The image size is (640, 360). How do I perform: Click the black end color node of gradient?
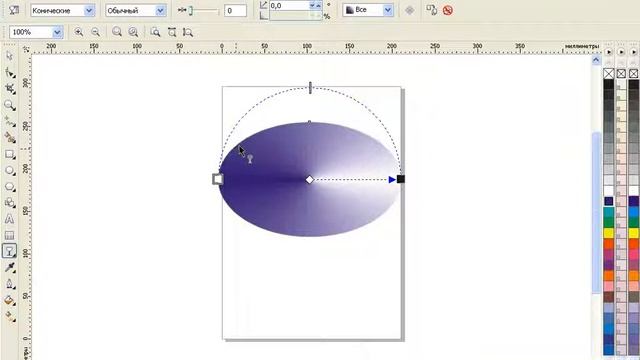click(x=401, y=179)
